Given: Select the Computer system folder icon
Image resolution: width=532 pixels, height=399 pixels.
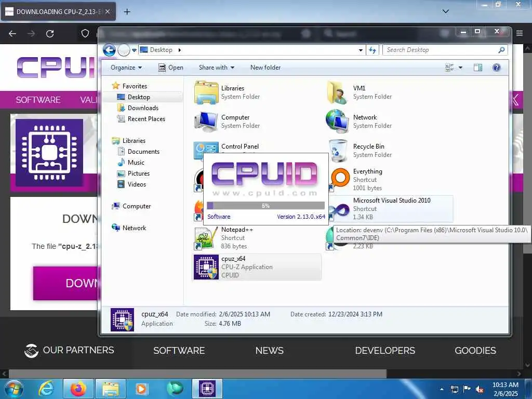Looking at the screenshot, I should pyautogui.click(x=206, y=122).
